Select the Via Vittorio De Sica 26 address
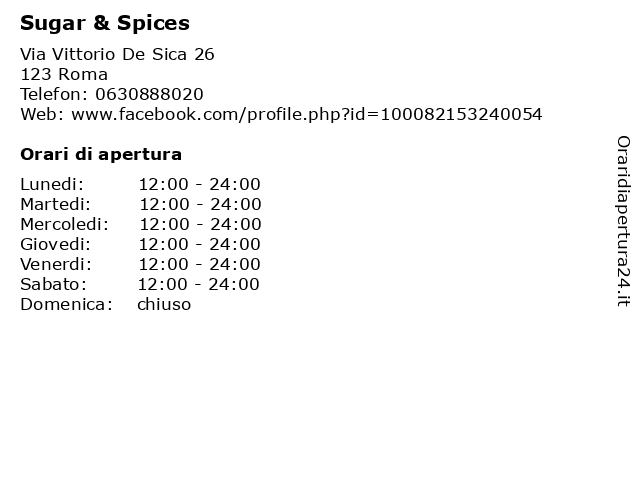 pyautogui.click(x=117, y=54)
